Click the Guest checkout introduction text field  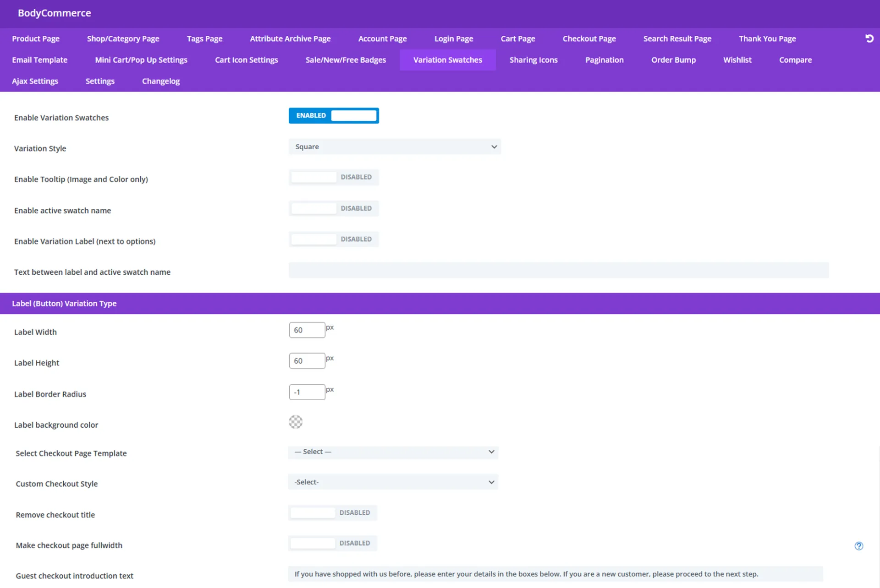pyautogui.click(x=555, y=574)
